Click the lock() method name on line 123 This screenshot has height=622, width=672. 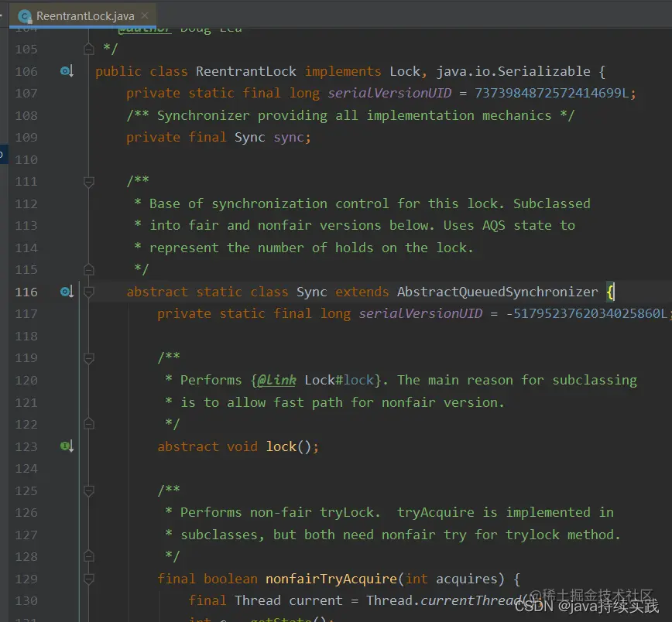(281, 446)
